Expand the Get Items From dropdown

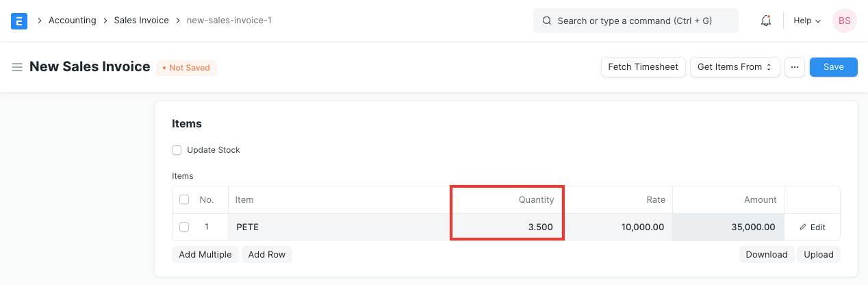coord(735,67)
